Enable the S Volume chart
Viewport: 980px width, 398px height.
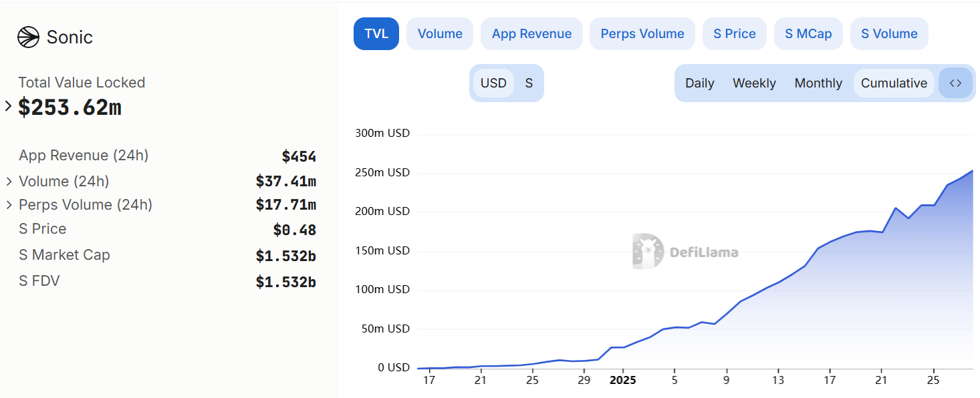pyautogui.click(x=889, y=34)
